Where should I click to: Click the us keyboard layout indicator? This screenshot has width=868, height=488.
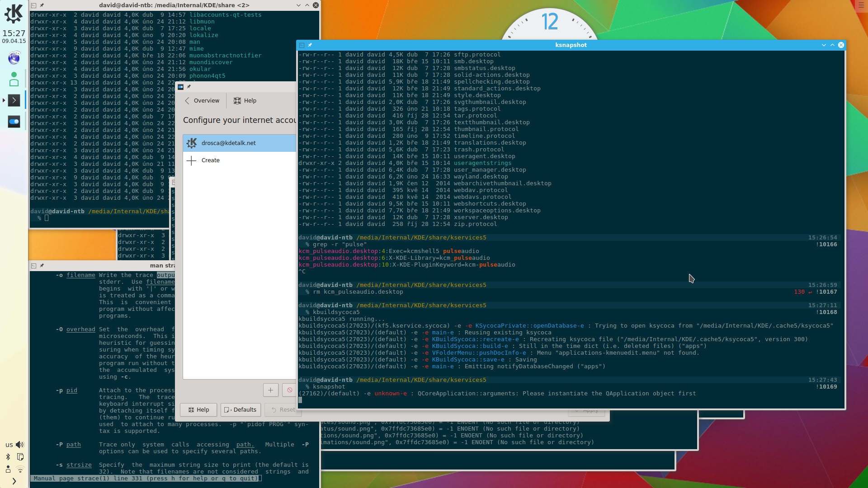click(9, 445)
